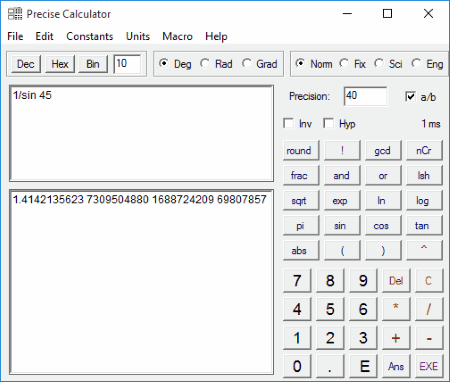This screenshot has width=450, height=382.
Task: Click the base value field showing 10
Action: 127,64
